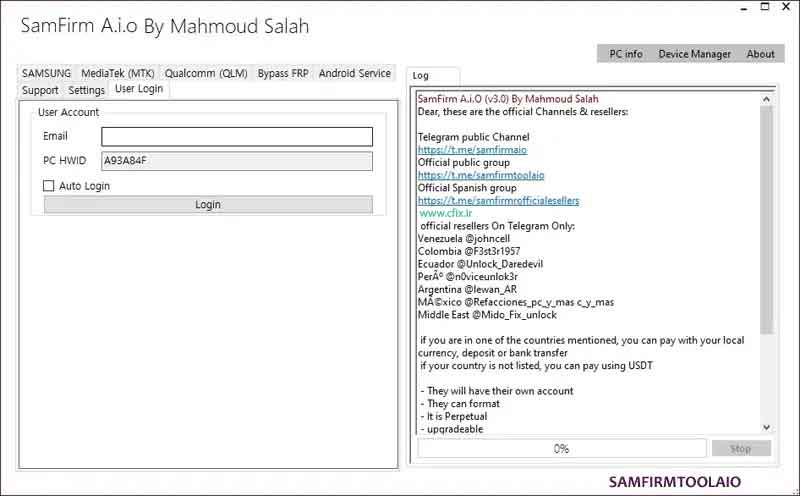Click the 'Colombia @F3st3r1957' log line
This screenshot has height=496, width=800.
[469, 252]
